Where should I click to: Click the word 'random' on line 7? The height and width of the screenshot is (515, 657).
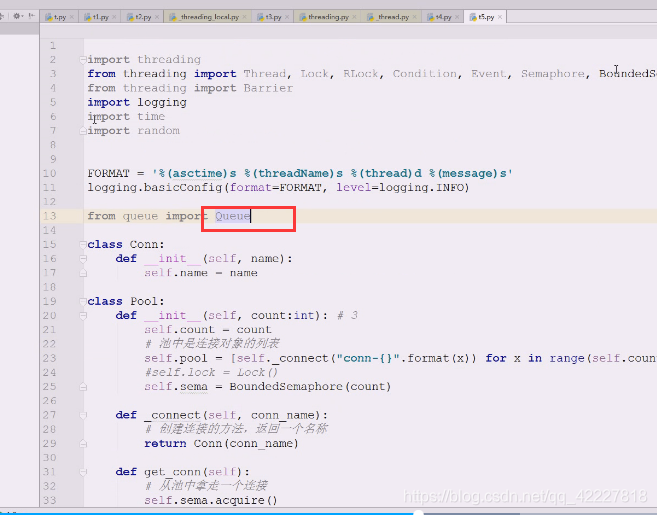click(x=158, y=131)
